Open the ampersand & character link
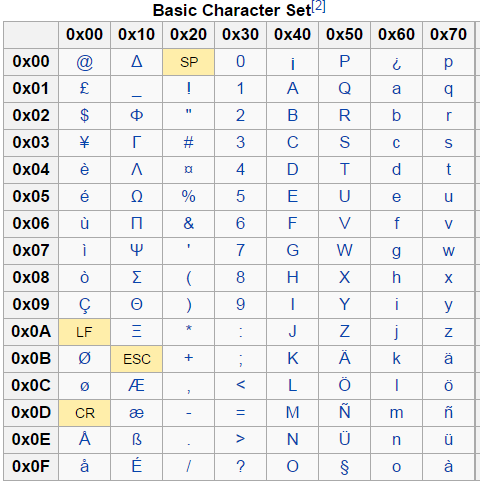 (189, 223)
